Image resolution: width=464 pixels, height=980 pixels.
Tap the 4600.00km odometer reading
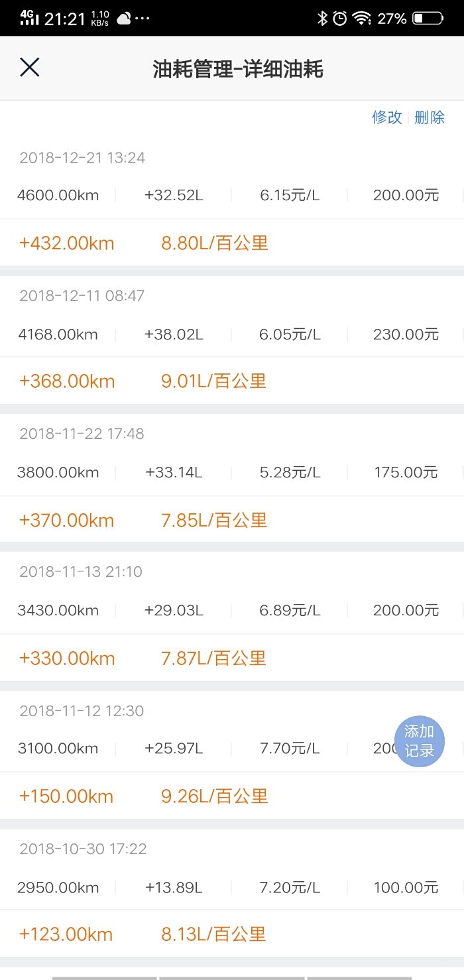coord(58,196)
